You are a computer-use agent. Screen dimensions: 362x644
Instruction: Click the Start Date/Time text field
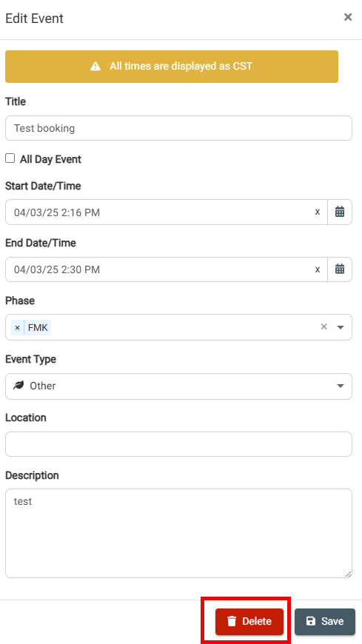tap(161, 212)
